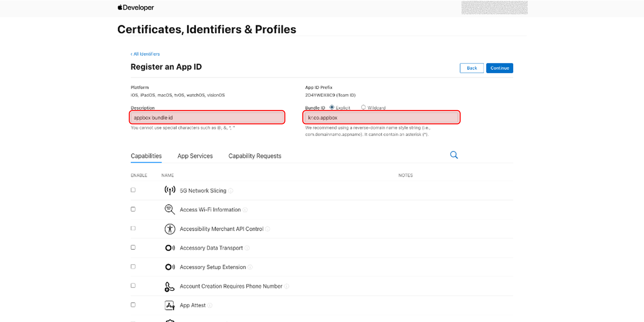Enable Access Wi-Fi Information checkbox
644x322 pixels.
coord(133,209)
